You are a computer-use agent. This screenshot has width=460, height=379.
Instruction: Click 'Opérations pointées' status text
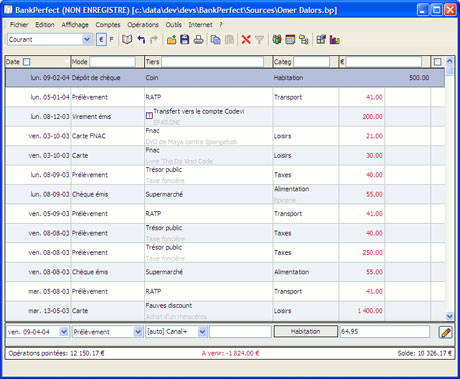pyautogui.click(x=56, y=353)
